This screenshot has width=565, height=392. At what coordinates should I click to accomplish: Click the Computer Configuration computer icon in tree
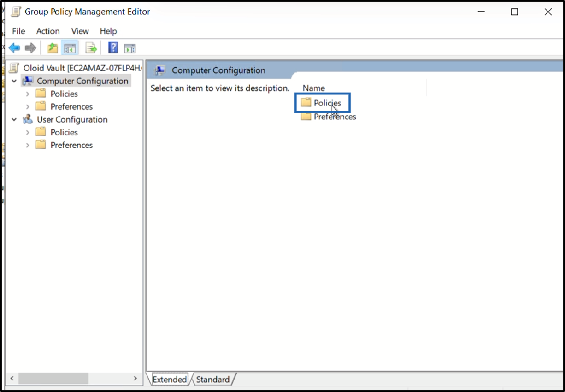[x=28, y=81]
